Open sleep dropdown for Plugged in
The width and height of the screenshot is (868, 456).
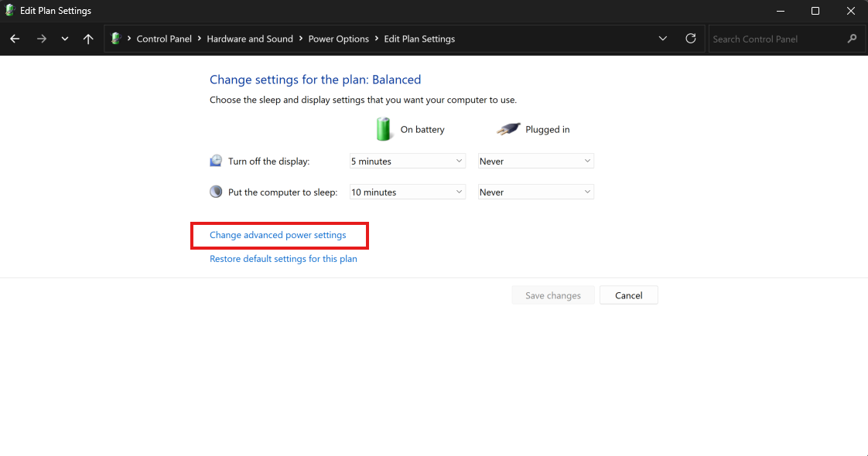pyautogui.click(x=536, y=192)
